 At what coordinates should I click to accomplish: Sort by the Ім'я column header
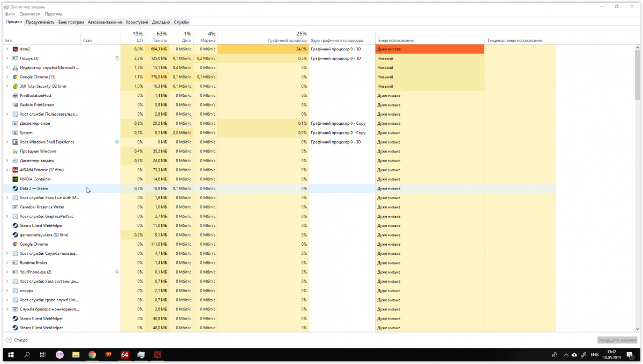pyautogui.click(x=42, y=37)
